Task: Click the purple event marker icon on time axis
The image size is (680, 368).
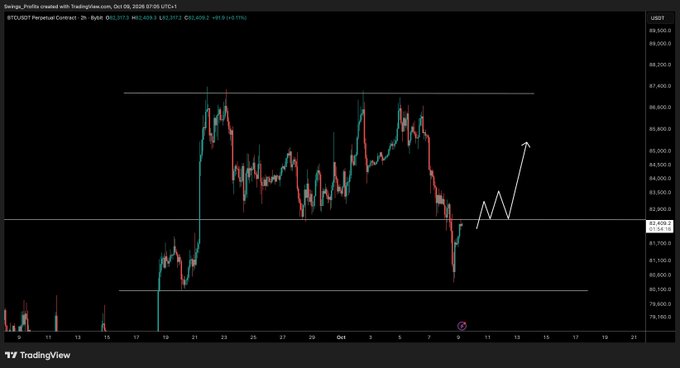Action: pos(462,326)
